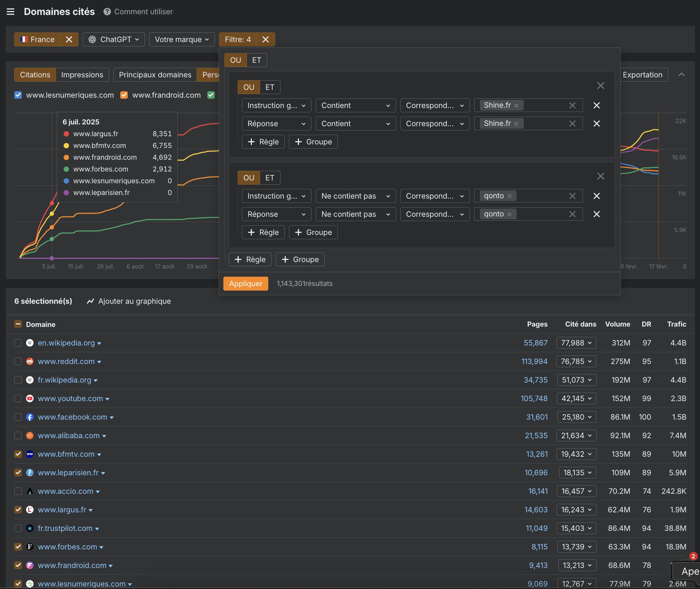
Task: Delete the first Instruction Shine.fr rule
Action: pos(597,106)
